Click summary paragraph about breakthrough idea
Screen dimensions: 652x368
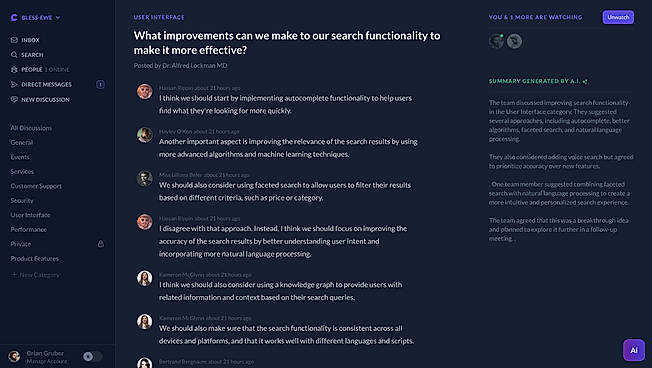coord(559,230)
